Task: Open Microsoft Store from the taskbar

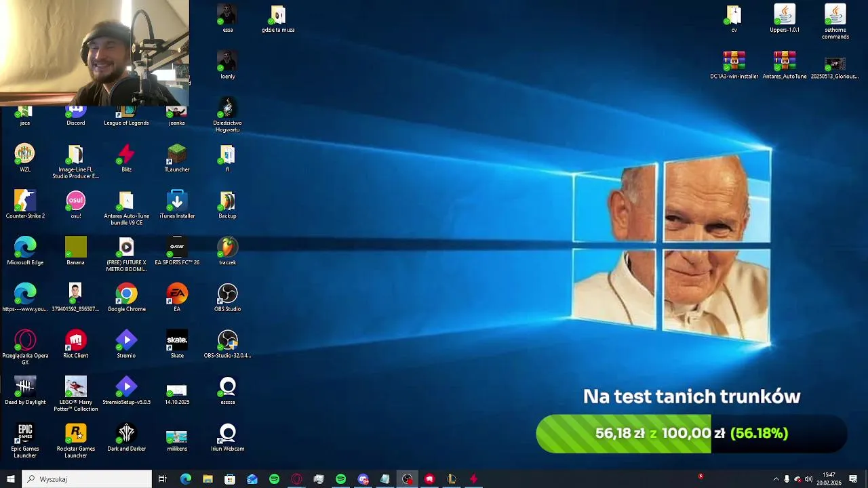Action: tap(230, 479)
